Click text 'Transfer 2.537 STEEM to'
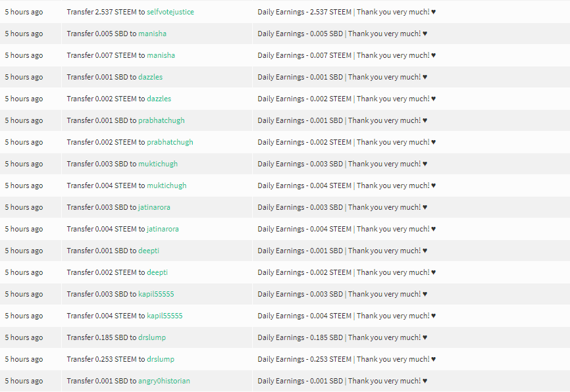The height and width of the screenshot is (392, 570). click(106, 12)
